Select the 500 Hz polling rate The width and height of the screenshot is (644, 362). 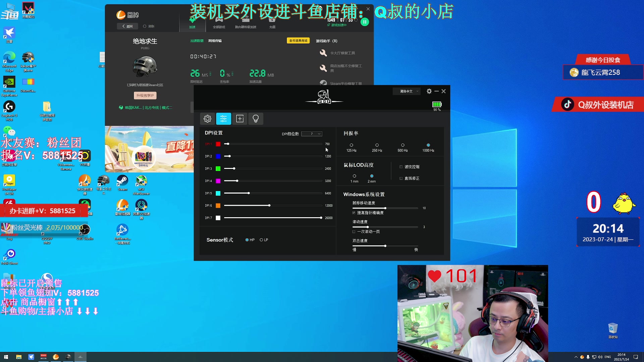click(403, 145)
